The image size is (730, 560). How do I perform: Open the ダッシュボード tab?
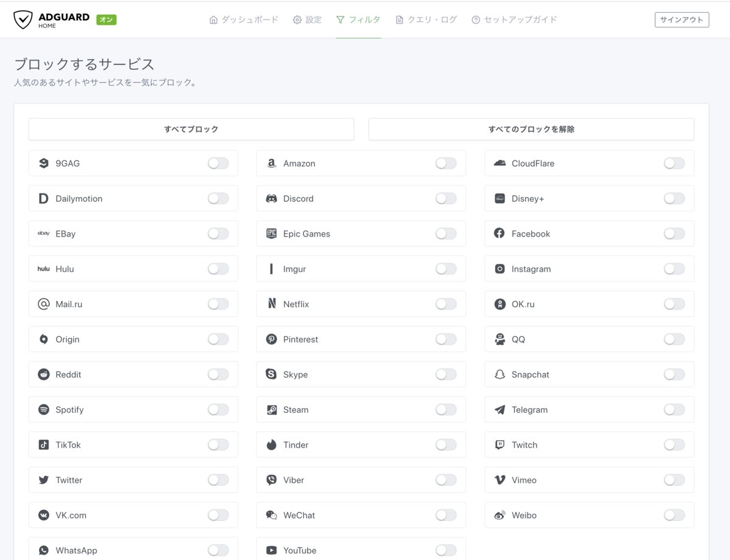pyautogui.click(x=243, y=19)
